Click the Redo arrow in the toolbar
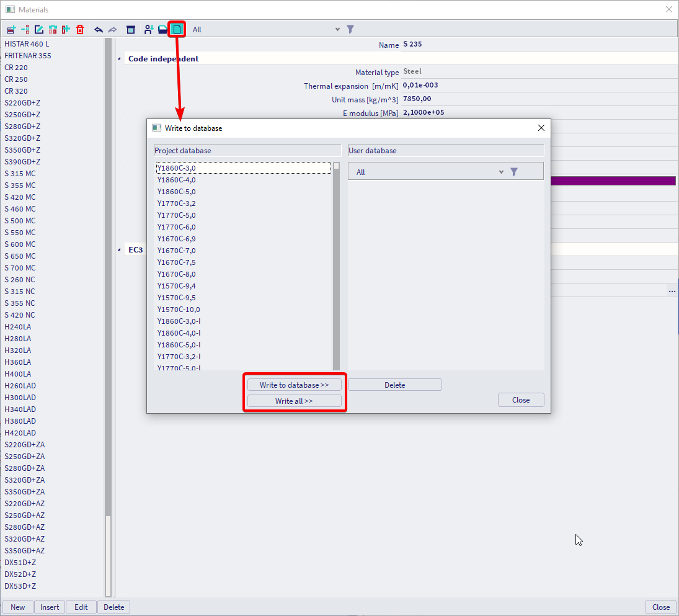679x616 pixels. click(112, 29)
